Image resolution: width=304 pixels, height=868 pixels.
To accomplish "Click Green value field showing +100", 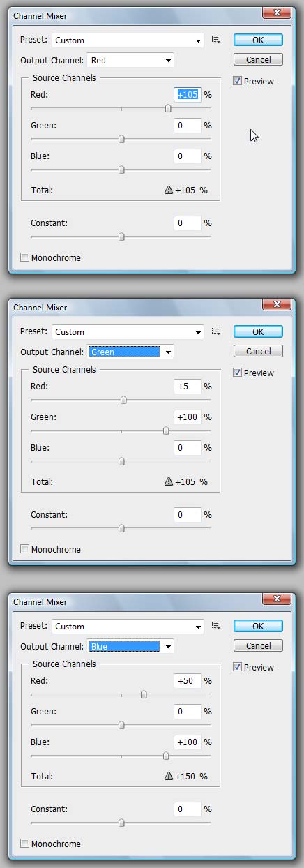I will 187,417.
